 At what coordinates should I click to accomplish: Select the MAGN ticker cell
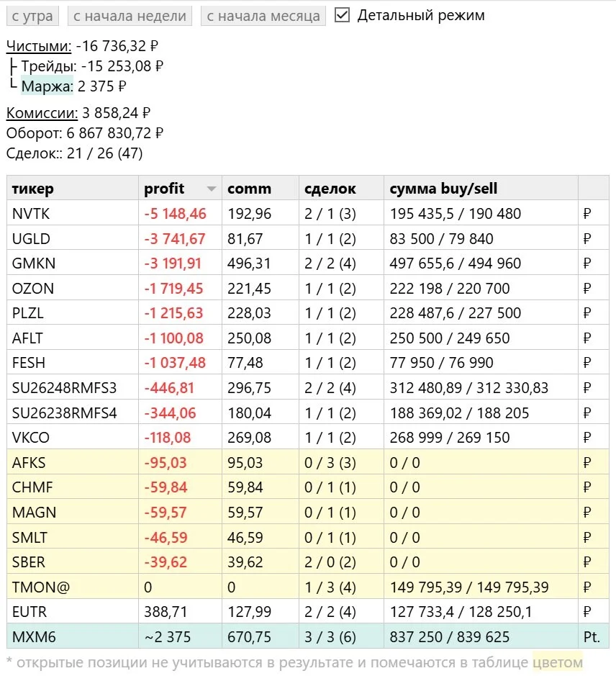[73, 512]
